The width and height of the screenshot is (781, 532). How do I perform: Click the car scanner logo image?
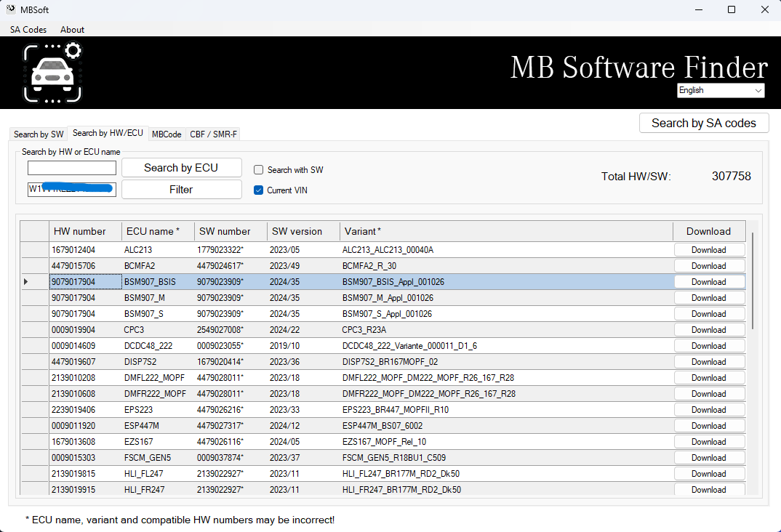coord(52,72)
